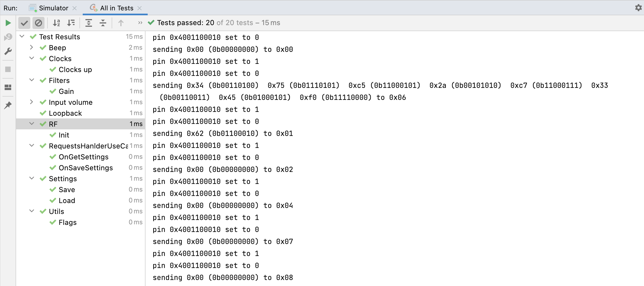
Task: Toggle Show Passed tests checkmark button
Action: [x=24, y=23]
